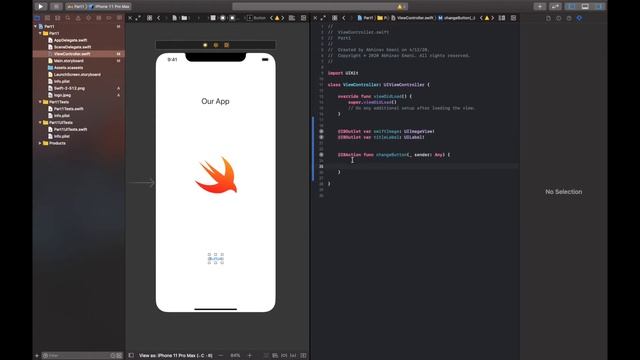Select the Our App label on canvas
640x360 pixels.
tap(216, 101)
